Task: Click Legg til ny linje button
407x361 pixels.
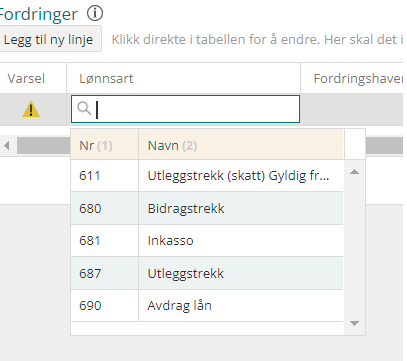Action: tap(50, 39)
